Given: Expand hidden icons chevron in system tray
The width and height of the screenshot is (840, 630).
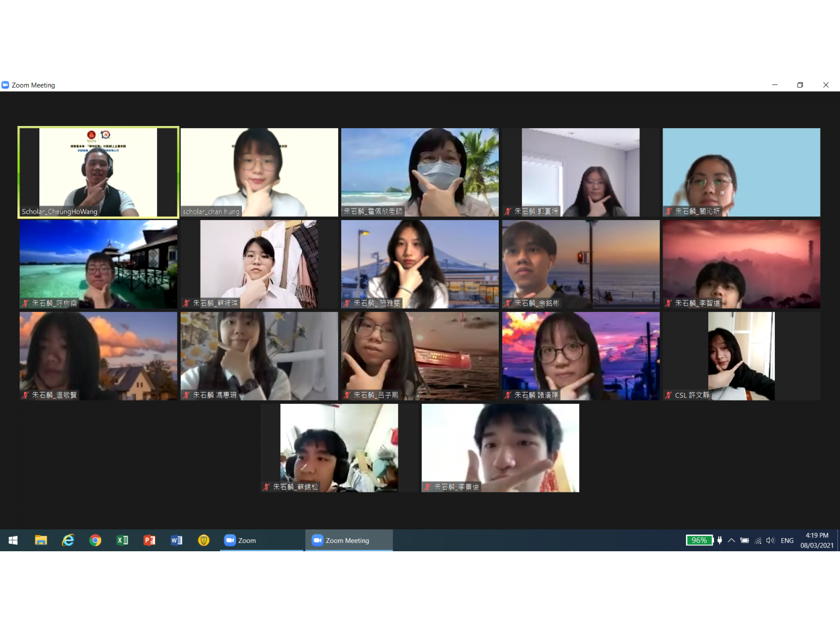Looking at the screenshot, I should click(732, 540).
